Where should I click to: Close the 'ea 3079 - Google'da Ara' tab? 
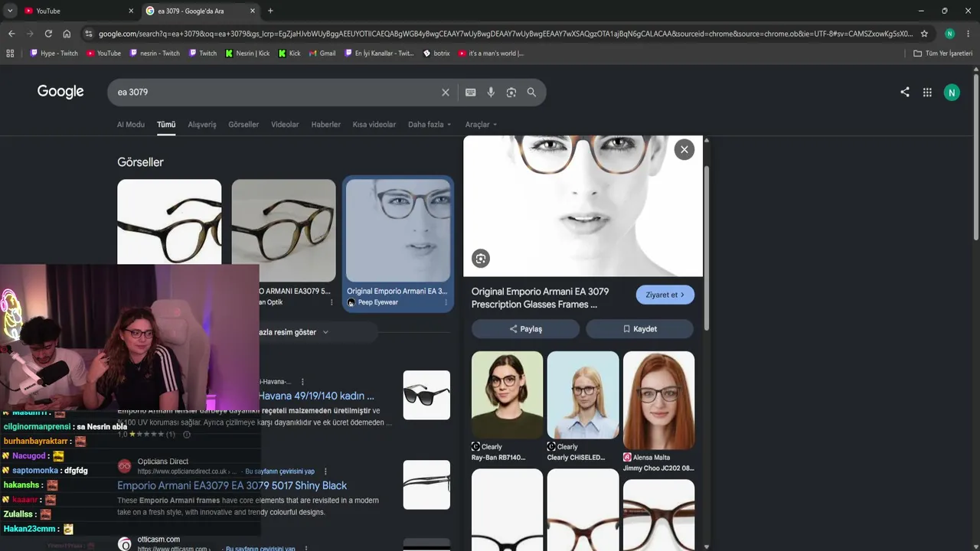click(x=253, y=11)
